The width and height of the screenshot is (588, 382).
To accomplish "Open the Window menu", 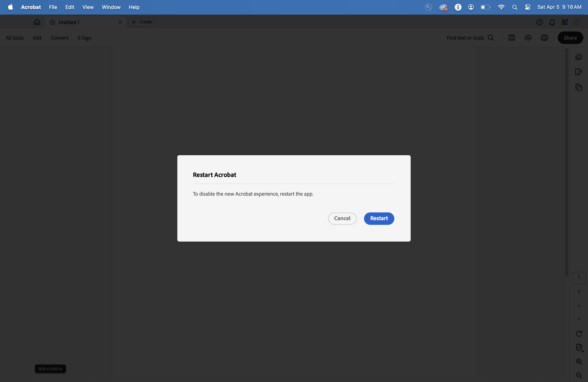I will coord(111,7).
